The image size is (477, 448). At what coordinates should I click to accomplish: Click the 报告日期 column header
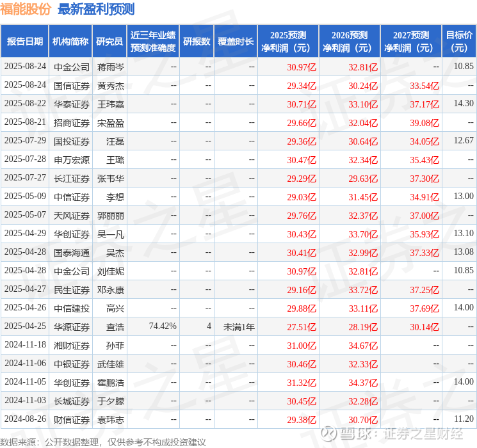coord(24,42)
